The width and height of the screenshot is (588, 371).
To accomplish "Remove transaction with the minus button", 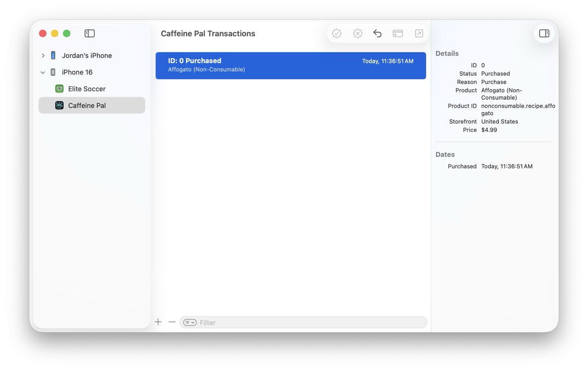I will tap(172, 322).
